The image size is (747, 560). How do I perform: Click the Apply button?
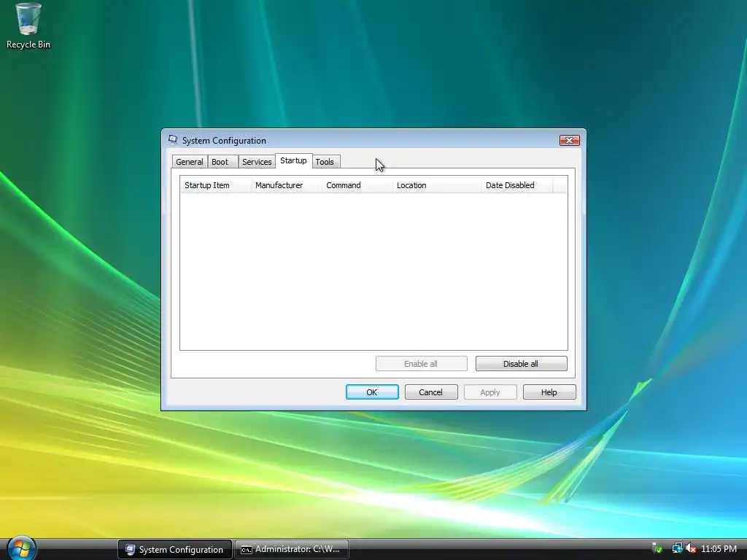tap(490, 392)
